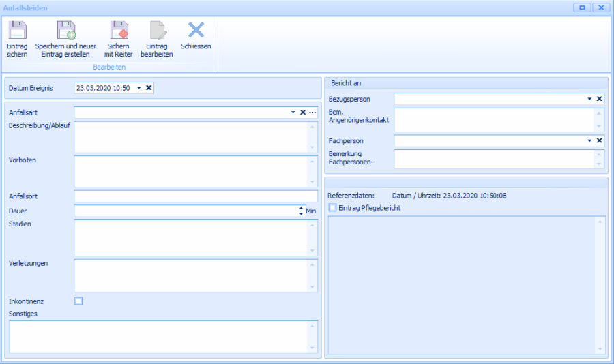The width and height of the screenshot is (614, 364).
Task: Increase the Dauer minutes with up arrow
Action: [301, 209]
